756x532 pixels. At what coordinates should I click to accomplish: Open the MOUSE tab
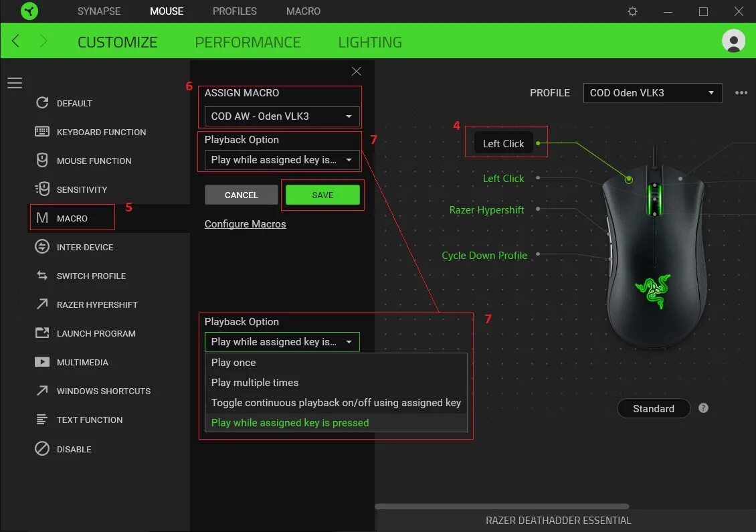(167, 11)
